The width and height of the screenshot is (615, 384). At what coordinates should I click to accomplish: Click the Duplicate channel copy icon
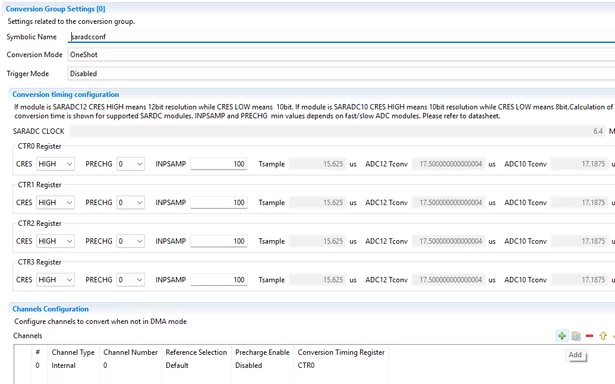[576, 336]
